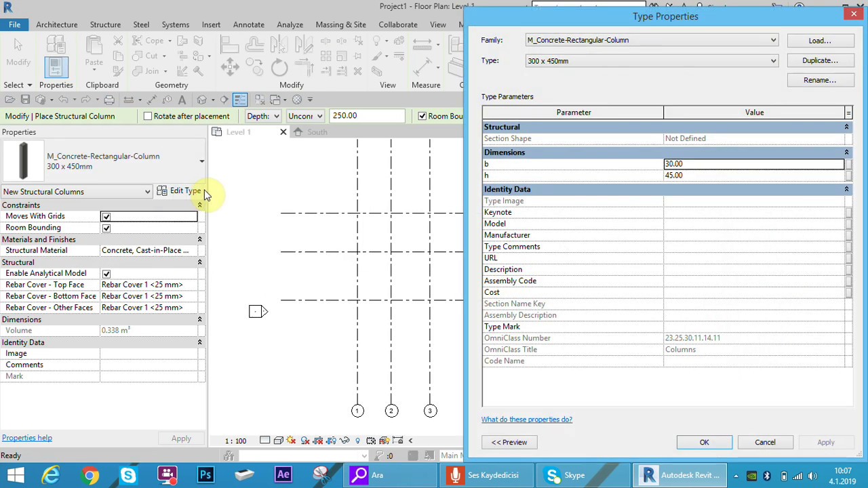Image resolution: width=868 pixels, height=488 pixels.
Task: Click the Thin Lines icon in quick access toolbar
Action: pyautogui.click(x=240, y=100)
